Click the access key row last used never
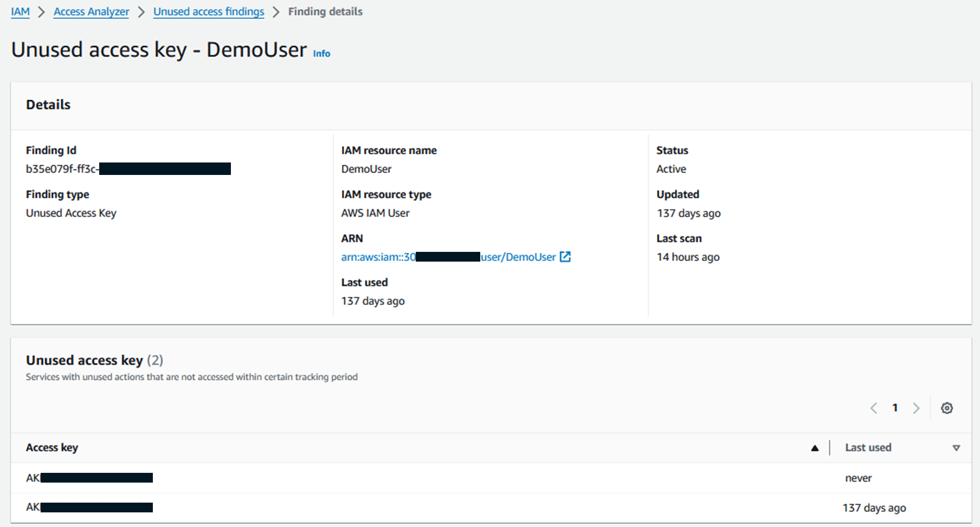980x527 pixels. 89,478
